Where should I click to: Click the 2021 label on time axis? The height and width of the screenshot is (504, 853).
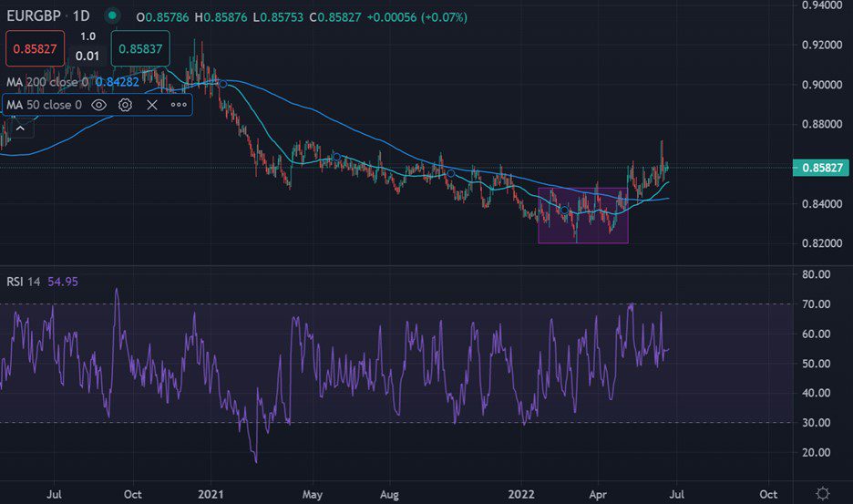[x=211, y=494]
